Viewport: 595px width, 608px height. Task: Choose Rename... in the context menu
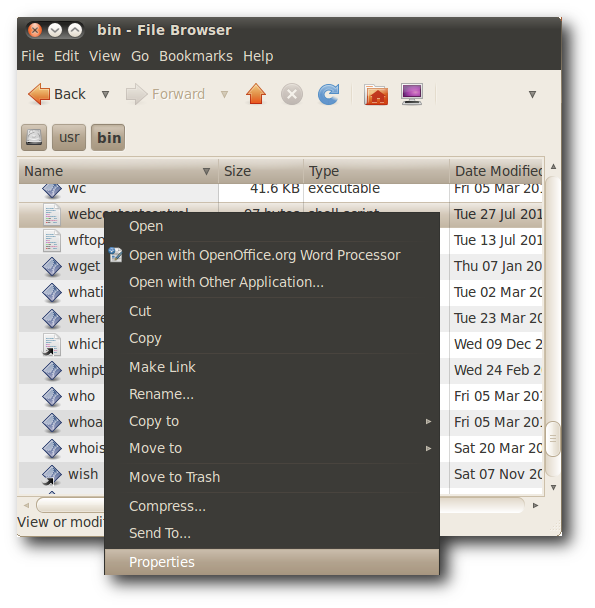[272, 394]
